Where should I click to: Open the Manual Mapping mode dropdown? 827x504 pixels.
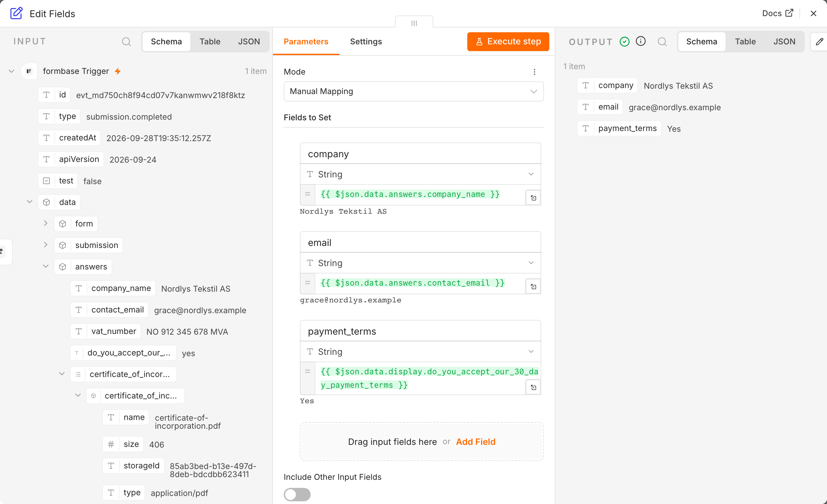click(x=413, y=91)
